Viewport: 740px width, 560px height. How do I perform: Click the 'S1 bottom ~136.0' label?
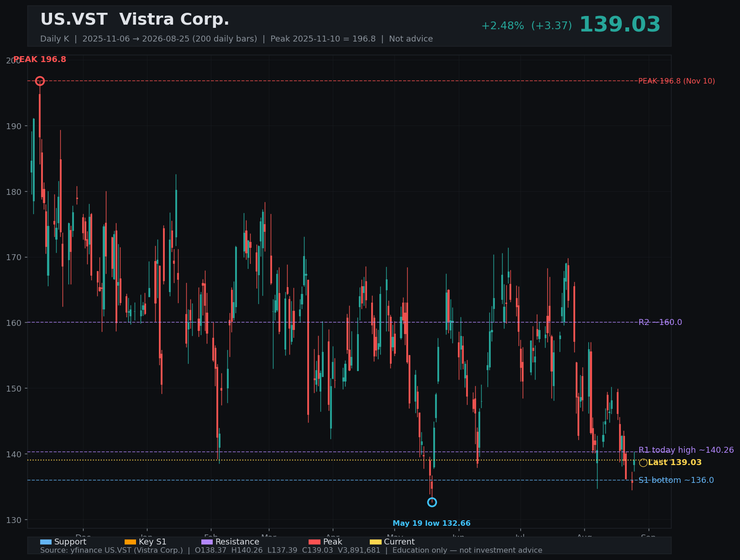point(676,480)
